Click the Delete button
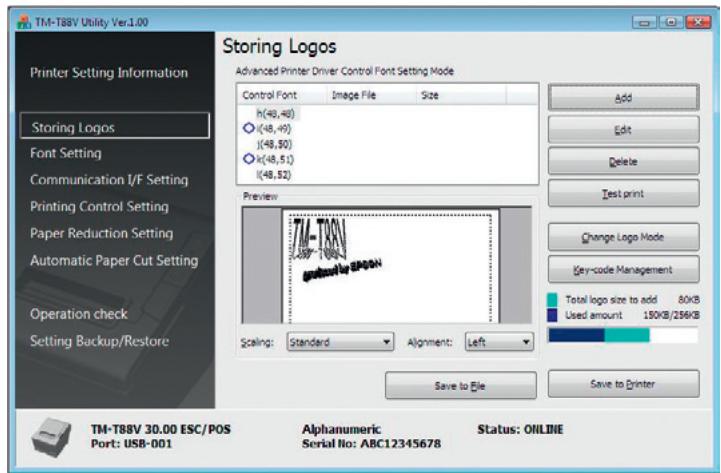Screen dimensions: 721x473 click(x=624, y=161)
